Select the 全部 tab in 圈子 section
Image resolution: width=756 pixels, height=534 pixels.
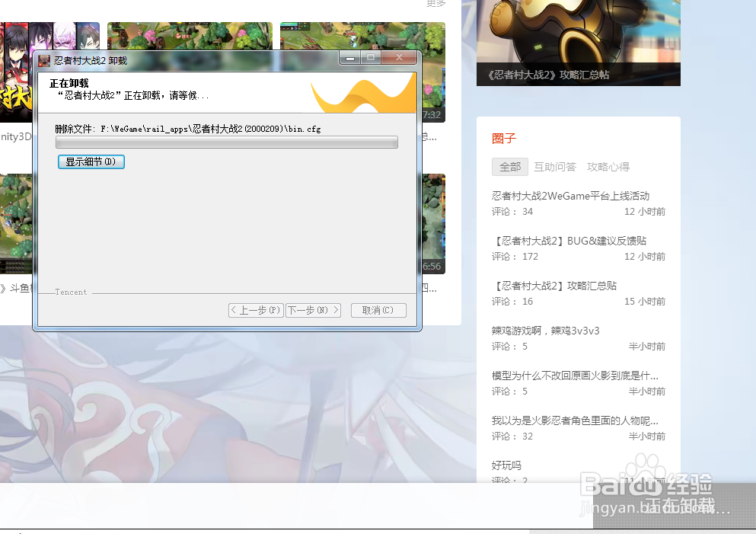[x=509, y=166]
